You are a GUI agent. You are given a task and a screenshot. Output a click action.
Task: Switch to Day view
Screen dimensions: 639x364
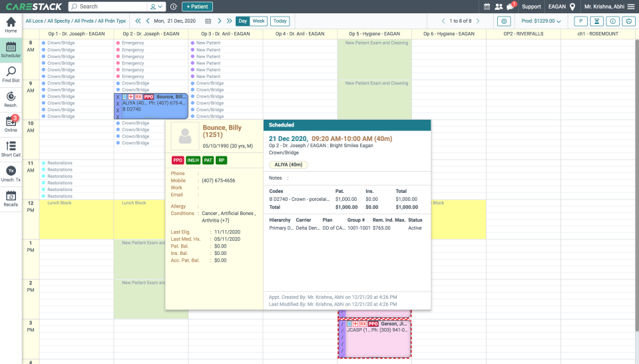coord(243,21)
